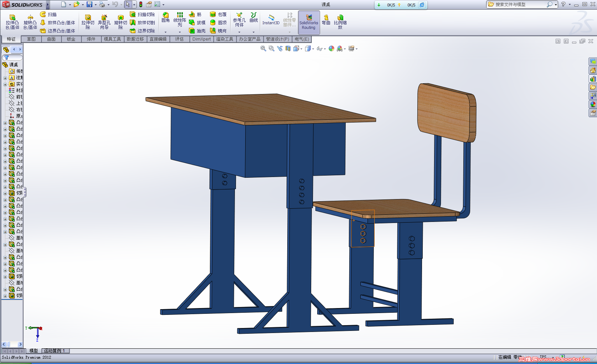Screen dimensions: 597x364
Task: Click the feature tree filter field
Action: tap(12, 57)
